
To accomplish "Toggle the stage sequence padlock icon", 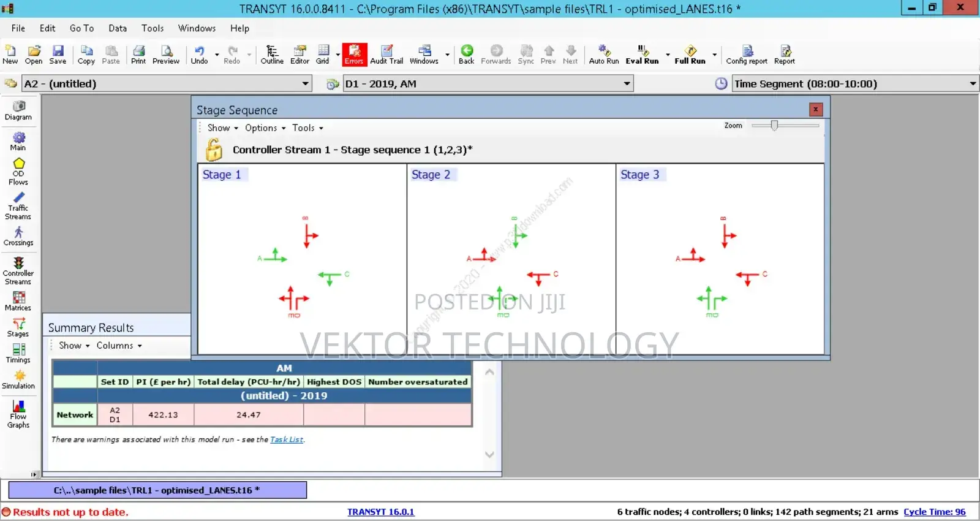I will point(213,150).
